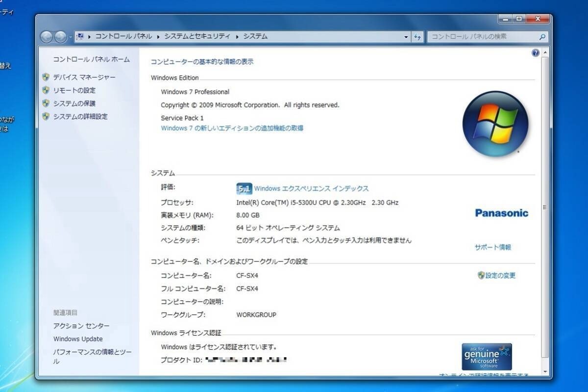Select the 8.00 GB RAM value
Viewport: 588px width, 392px height.
click(x=248, y=215)
